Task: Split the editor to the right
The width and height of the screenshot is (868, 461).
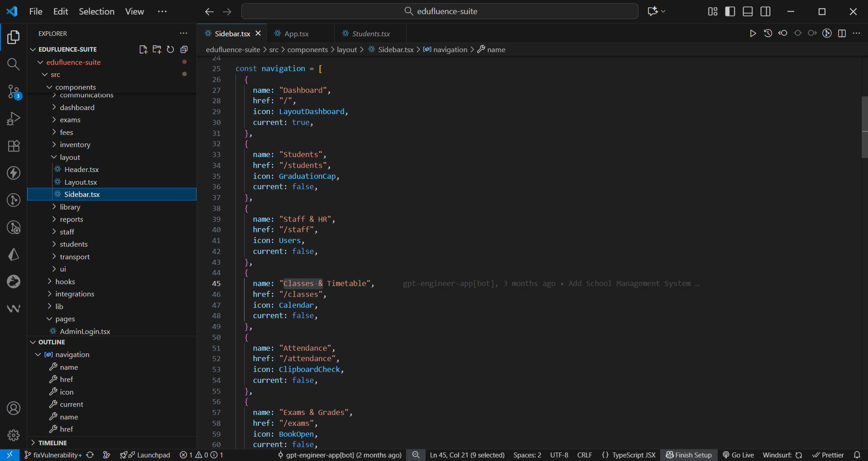Action: (x=842, y=33)
